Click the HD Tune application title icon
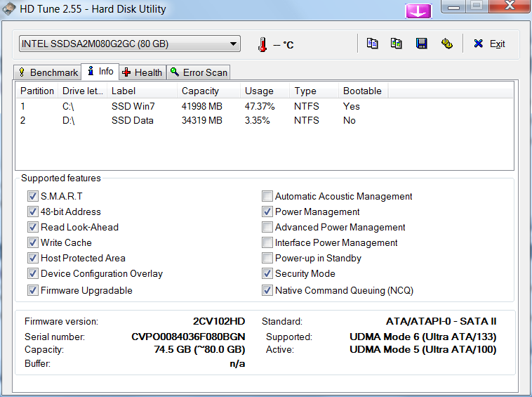532x397 pixels. pos(8,9)
